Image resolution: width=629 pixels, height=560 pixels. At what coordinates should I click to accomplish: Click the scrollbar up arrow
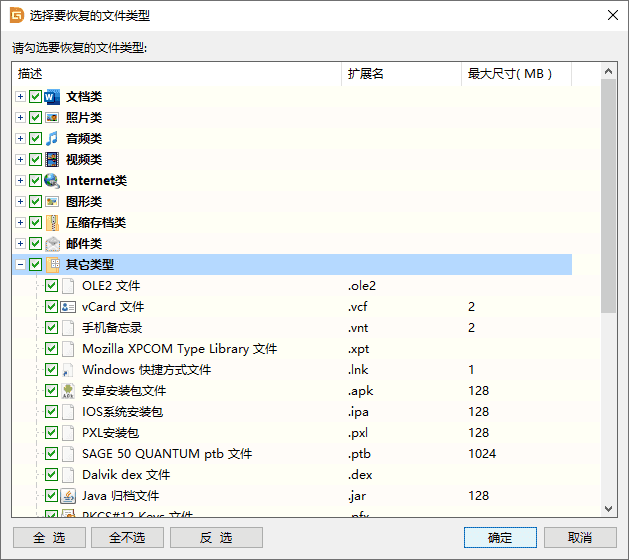pyautogui.click(x=609, y=71)
